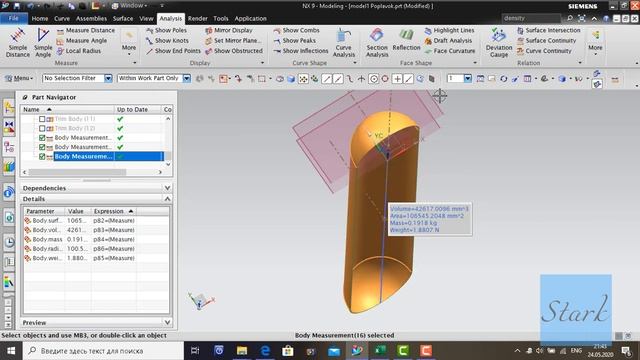Switch to the Home tab
This screenshot has height=360, width=640.
(x=40, y=18)
